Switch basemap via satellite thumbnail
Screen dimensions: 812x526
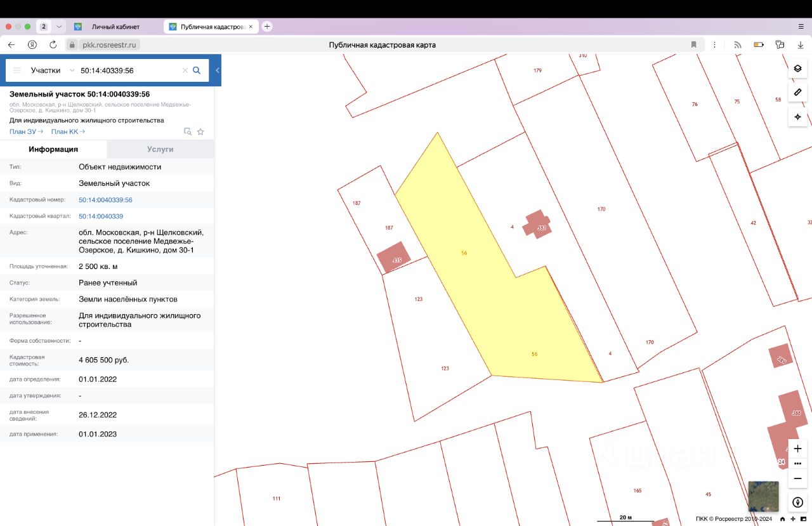click(763, 496)
